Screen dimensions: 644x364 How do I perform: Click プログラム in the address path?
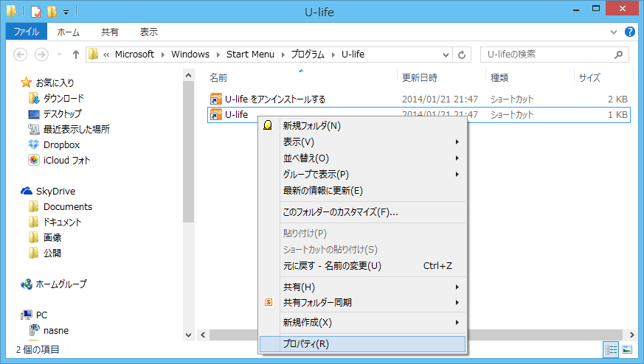(x=308, y=55)
